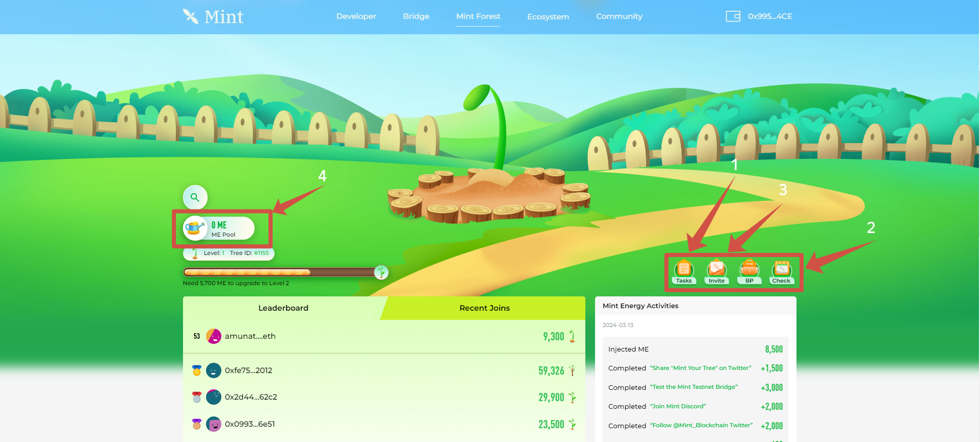Image resolution: width=980 pixels, height=442 pixels.
Task: Switch to the Leaderboard tab
Action: (283, 308)
